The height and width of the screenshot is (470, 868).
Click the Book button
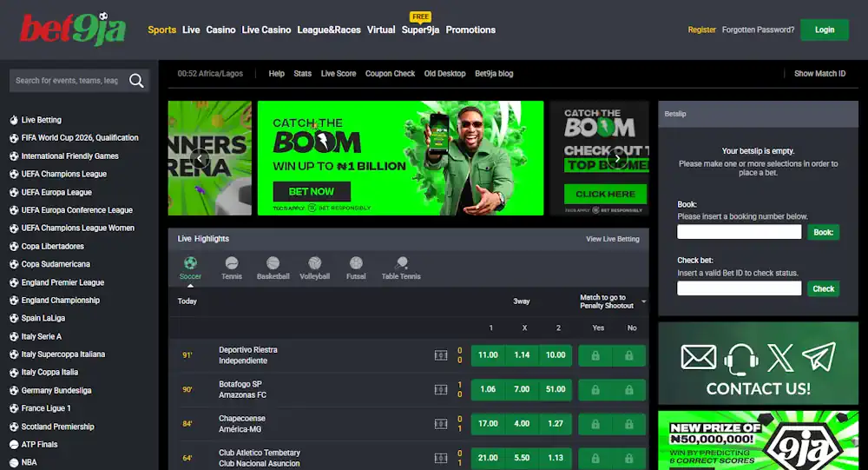coord(823,232)
